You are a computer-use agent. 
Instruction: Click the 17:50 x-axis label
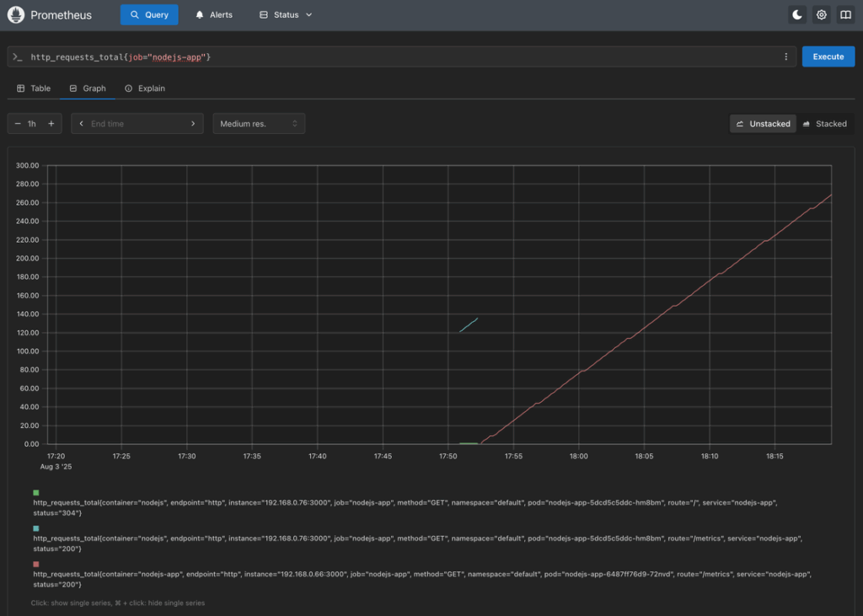coord(448,456)
